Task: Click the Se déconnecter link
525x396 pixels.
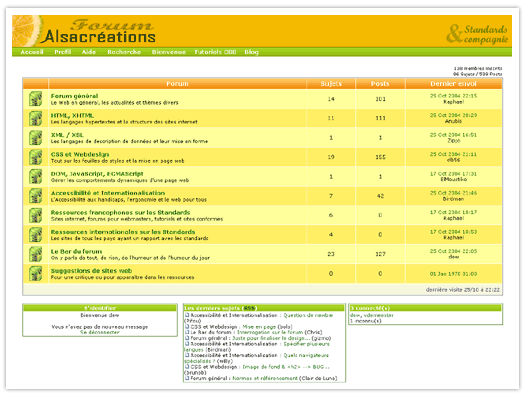Action: (x=100, y=332)
